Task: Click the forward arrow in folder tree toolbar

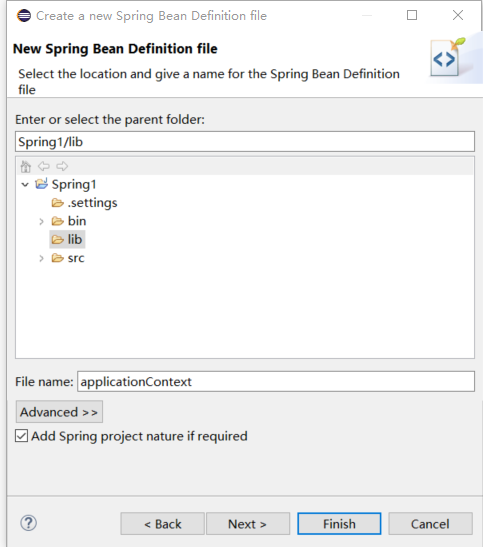Action: point(62,166)
